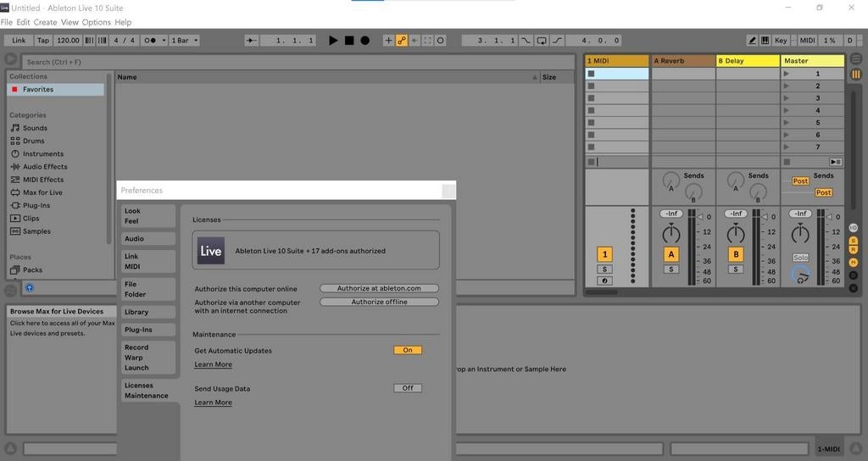Switch to Arrangement View selector

coord(856,59)
